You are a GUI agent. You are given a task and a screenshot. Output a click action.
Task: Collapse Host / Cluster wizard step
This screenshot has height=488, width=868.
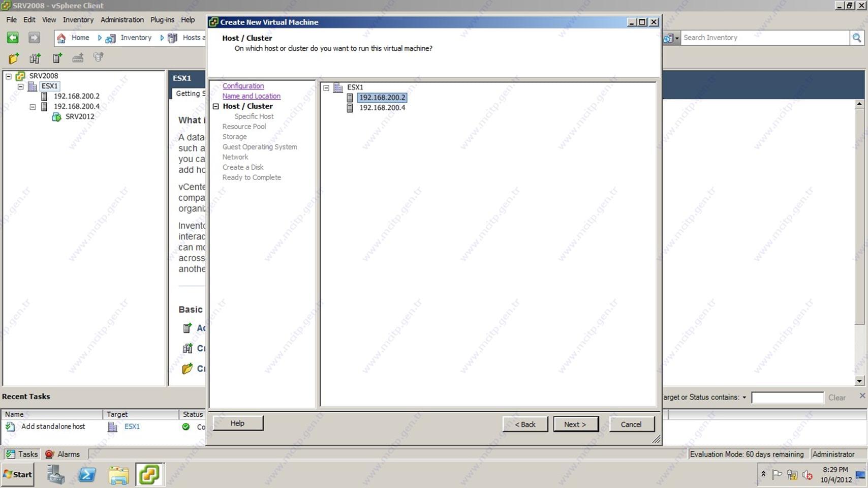point(215,106)
